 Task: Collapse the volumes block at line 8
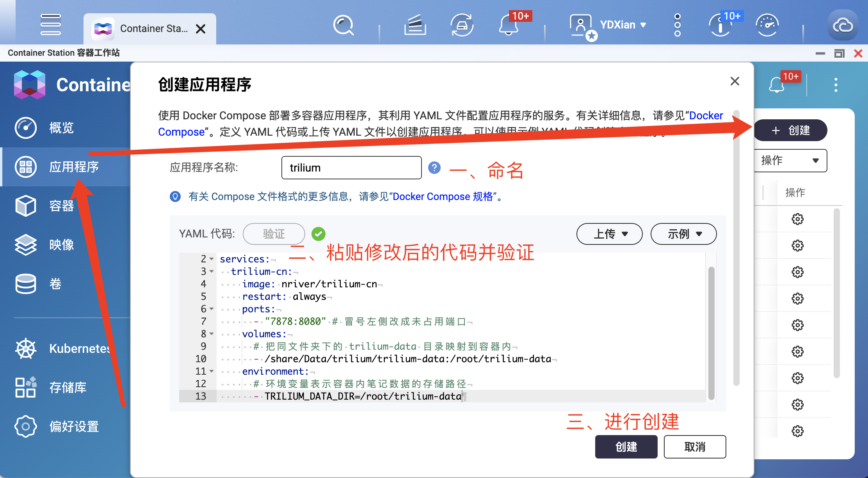[x=212, y=334]
